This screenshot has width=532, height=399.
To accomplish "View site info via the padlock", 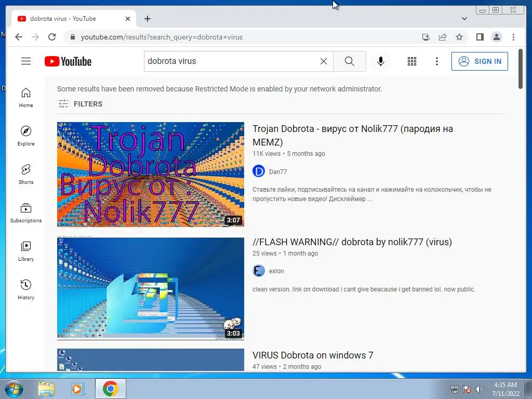I will click(72, 37).
